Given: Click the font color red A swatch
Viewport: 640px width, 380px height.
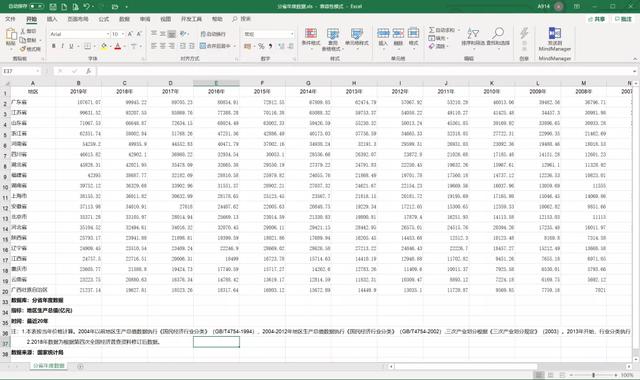Looking at the screenshot, I should 118,46.
